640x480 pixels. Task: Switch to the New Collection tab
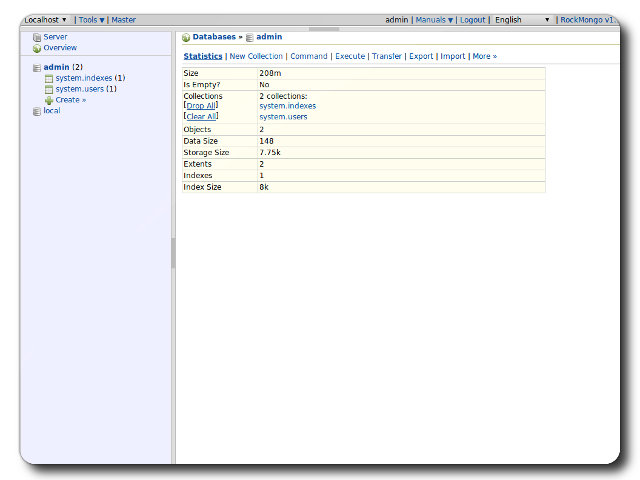(256, 56)
